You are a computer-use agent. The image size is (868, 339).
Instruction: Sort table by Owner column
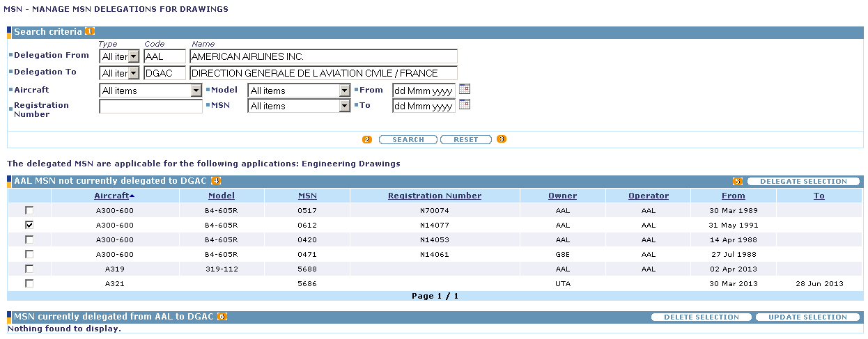tap(563, 196)
